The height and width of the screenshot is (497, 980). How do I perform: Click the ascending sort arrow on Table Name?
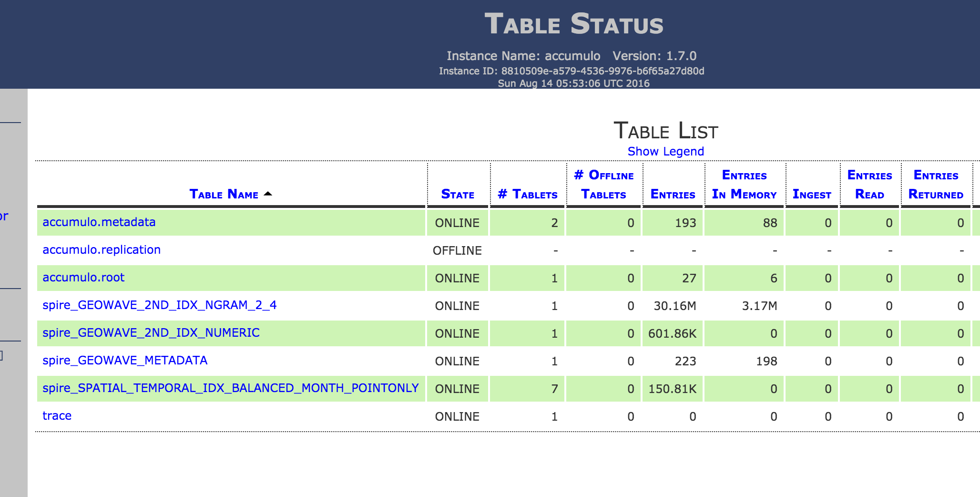pyautogui.click(x=268, y=193)
